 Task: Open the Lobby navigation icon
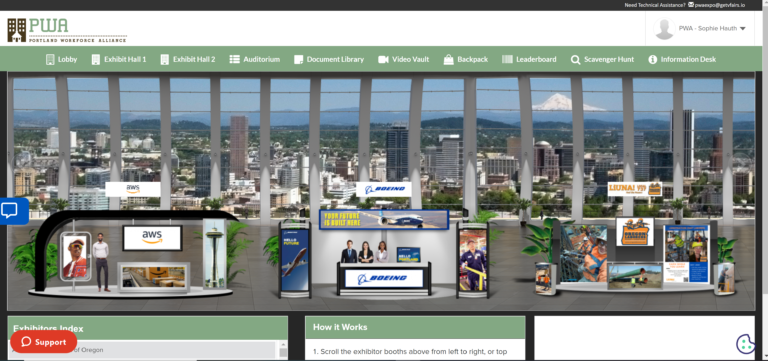tap(50, 59)
